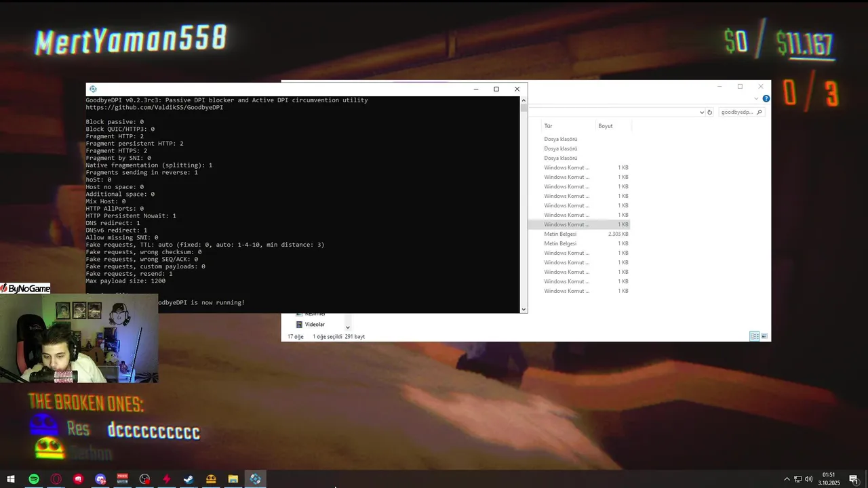This screenshot has height=488, width=868.
Task: Refresh the Explorer folder view
Action: 710,113
